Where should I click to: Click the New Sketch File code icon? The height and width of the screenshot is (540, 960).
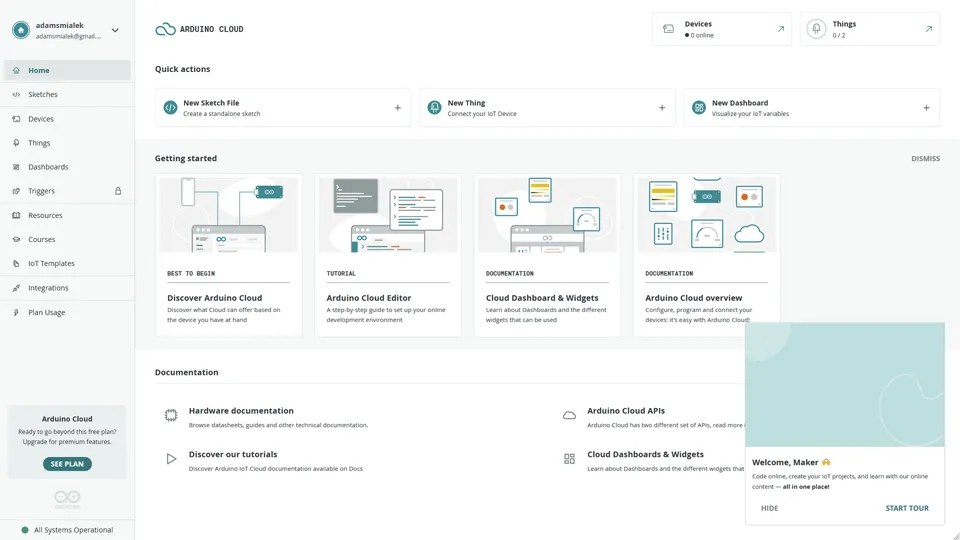[170, 108]
